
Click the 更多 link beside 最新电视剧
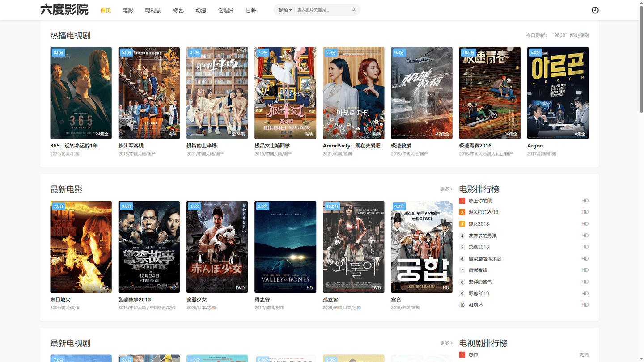(x=446, y=343)
